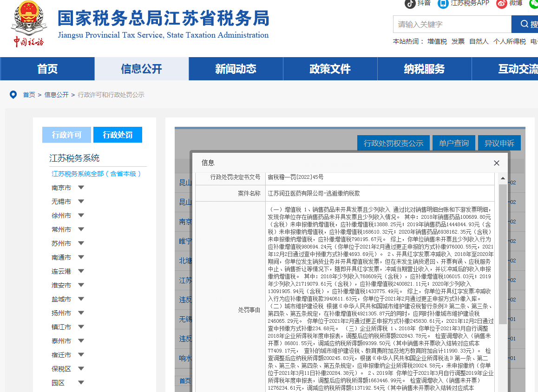Screen dimensions: 538x392
Task: Click the 宿税稽一罚[2022]45号 document number text
Action: coord(295,177)
